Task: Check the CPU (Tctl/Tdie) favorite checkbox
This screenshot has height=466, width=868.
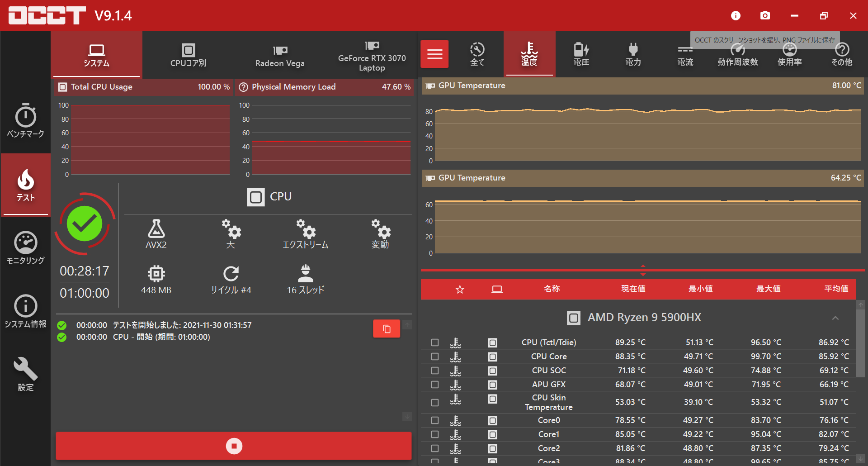Action: pyautogui.click(x=435, y=342)
